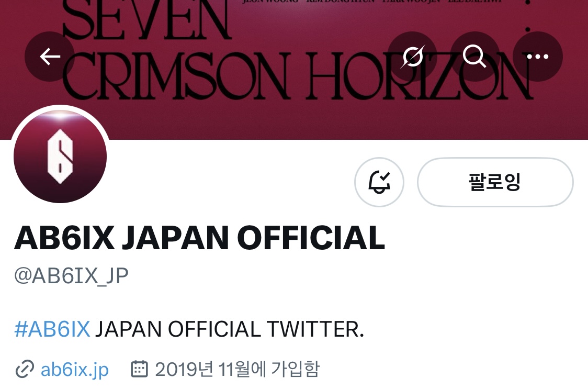Toggle the notification bell for this account
Viewport: 588px width, 389px height.
click(379, 182)
